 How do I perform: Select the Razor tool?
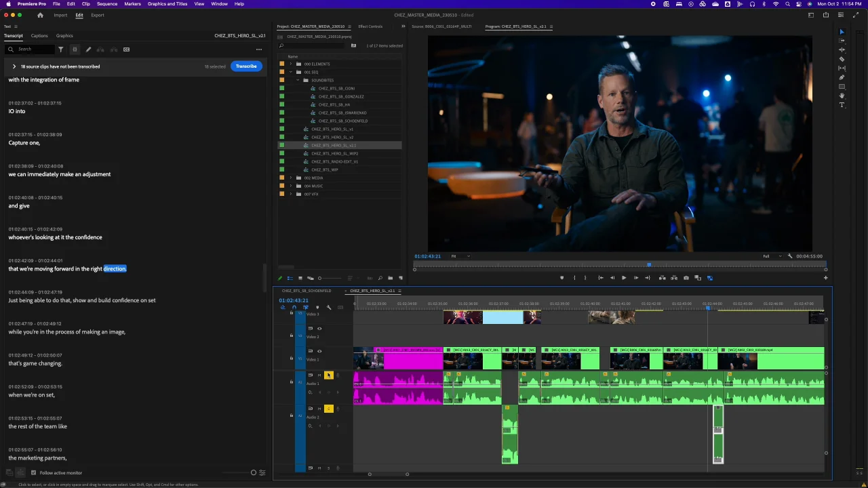842,59
